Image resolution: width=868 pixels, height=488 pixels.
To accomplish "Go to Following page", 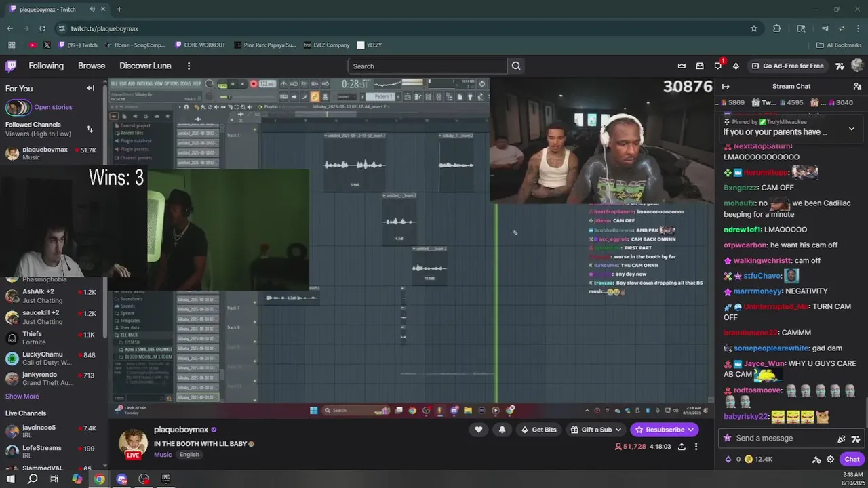I will pyautogui.click(x=46, y=66).
